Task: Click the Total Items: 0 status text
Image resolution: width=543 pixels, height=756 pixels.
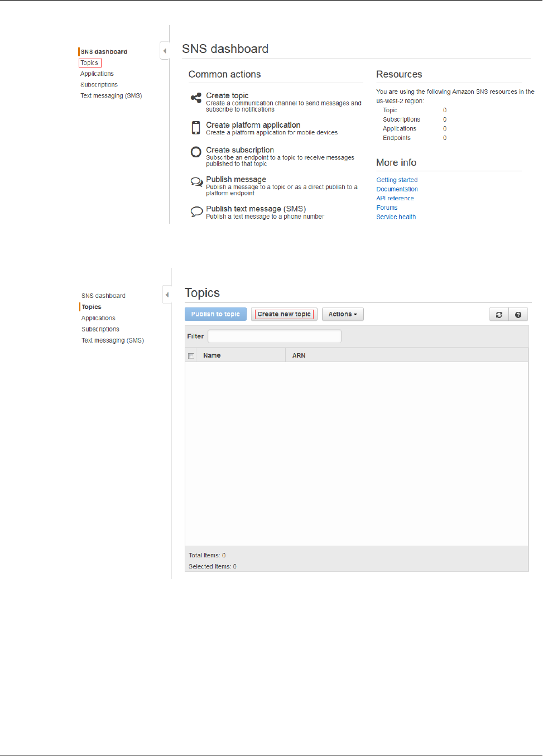Action: pyautogui.click(x=207, y=555)
